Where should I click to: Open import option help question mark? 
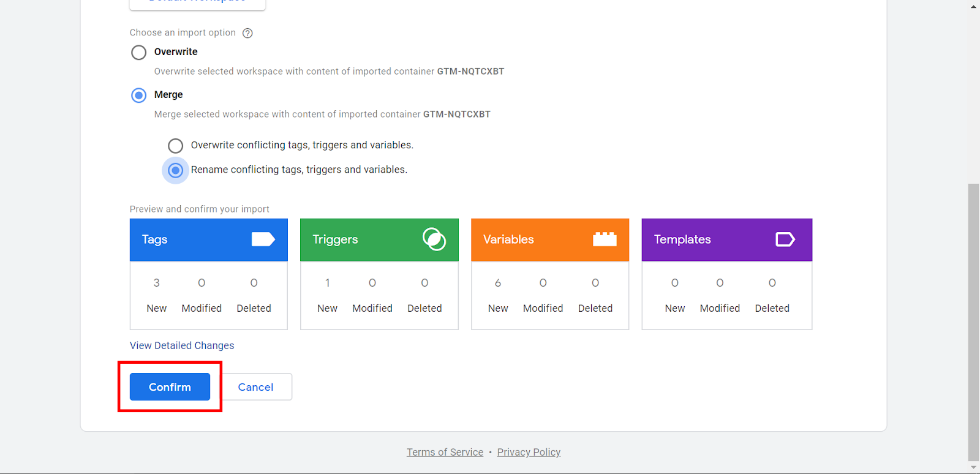247,33
